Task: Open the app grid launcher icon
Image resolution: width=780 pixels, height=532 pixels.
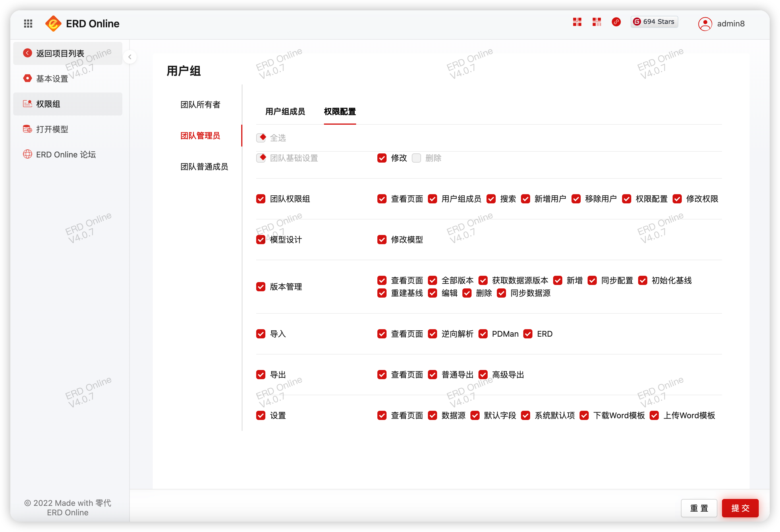Action: (28, 24)
